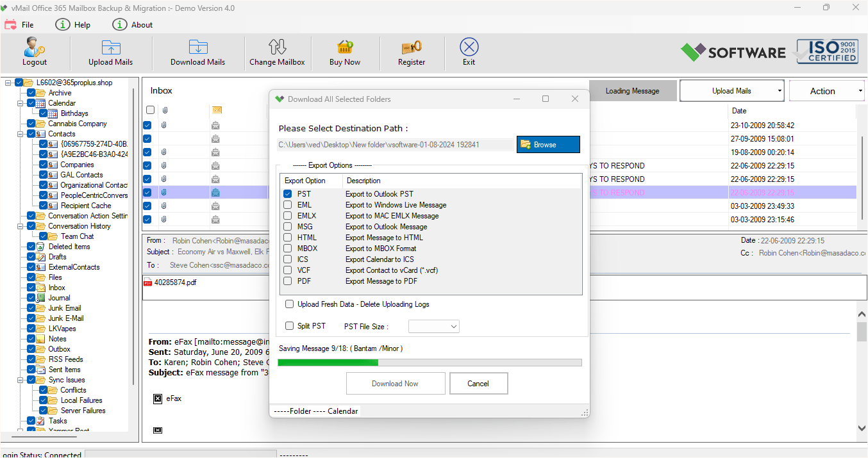868x458 pixels.
Task: Click the Browse folder icon in dialog
Action: click(526, 144)
